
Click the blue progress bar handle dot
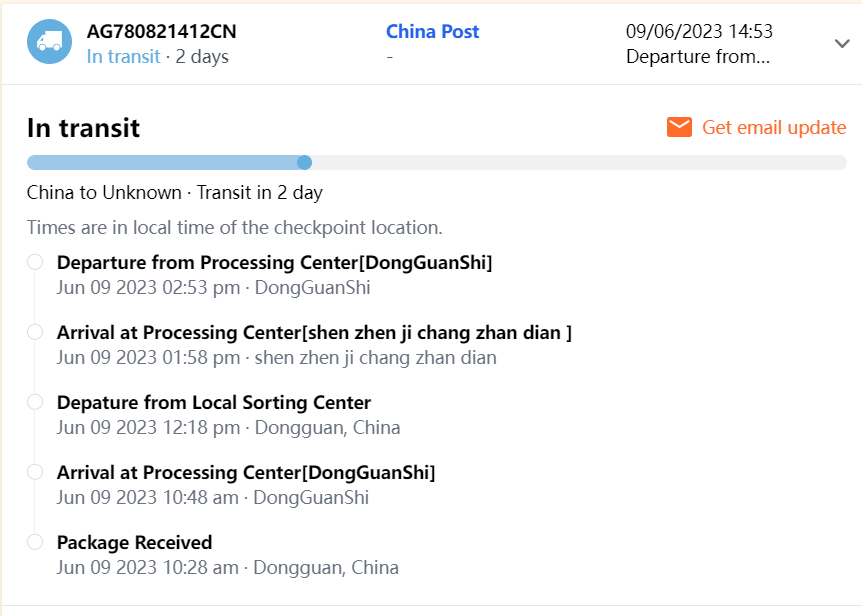[305, 162]
